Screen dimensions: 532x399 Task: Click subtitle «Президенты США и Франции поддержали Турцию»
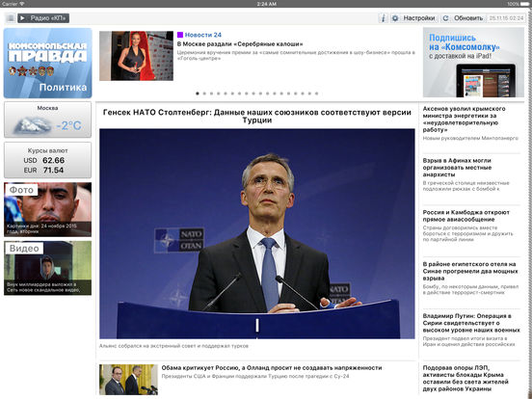pos(255,376)
